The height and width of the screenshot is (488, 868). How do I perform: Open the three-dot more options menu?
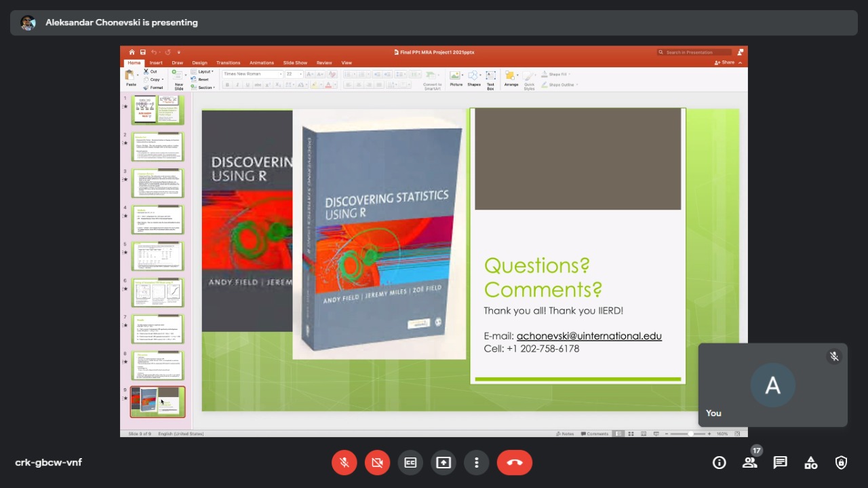(x=476, y=462)
